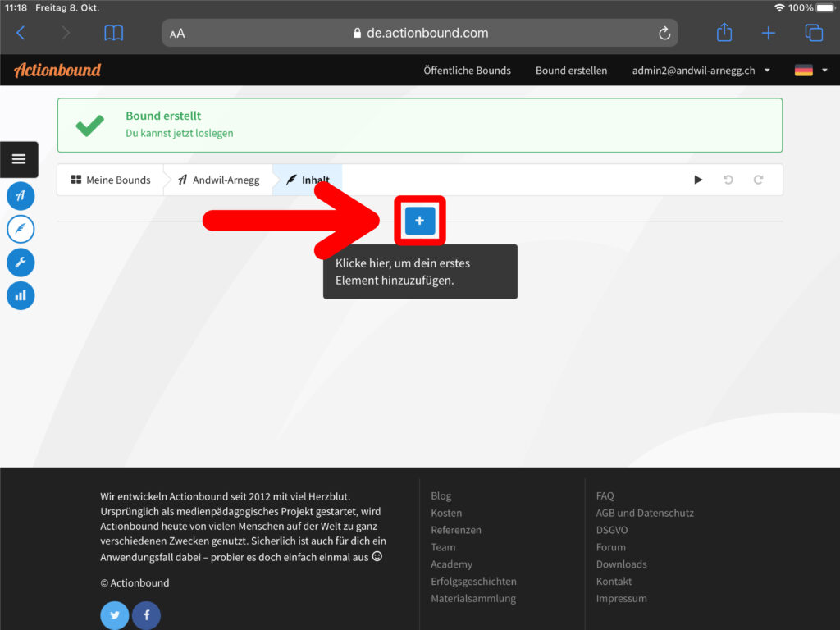
Task: Open the Andwil-Arnegg breadcrumb
Action: (219, 180)
